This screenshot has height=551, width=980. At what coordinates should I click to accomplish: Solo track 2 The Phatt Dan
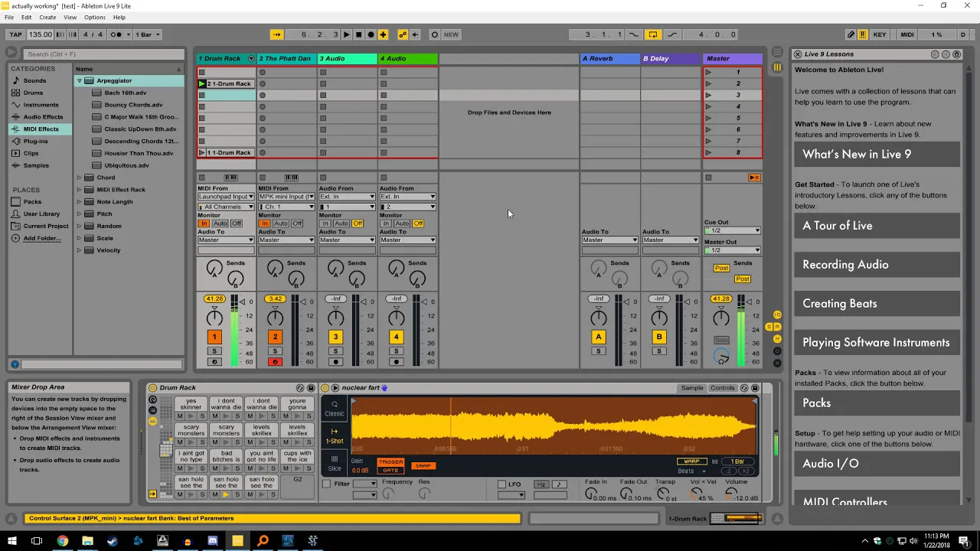coord(275,351)
